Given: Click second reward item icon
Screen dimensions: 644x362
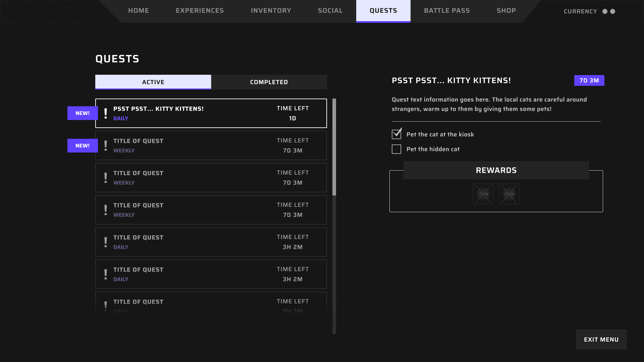Looking at the screenshot, I should coord(509,194).
